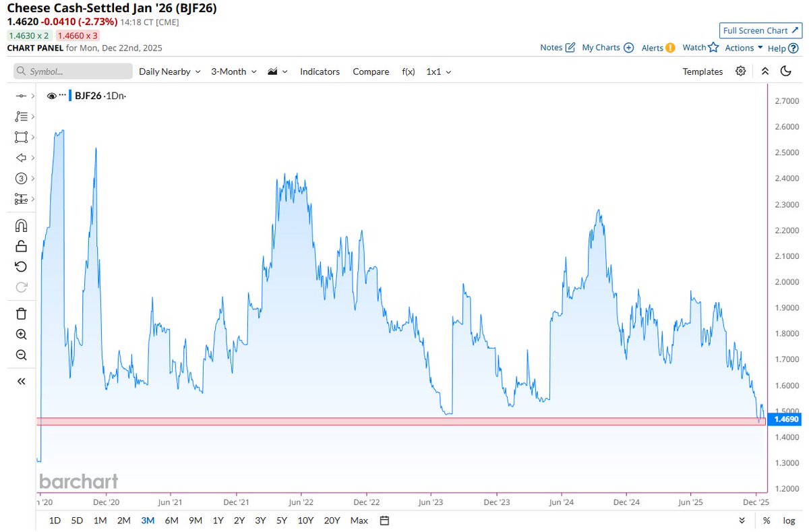This screenshot has width=809, height=532.
Task: Expand the Daily Nearby dropdown
Action: point(169,71)
